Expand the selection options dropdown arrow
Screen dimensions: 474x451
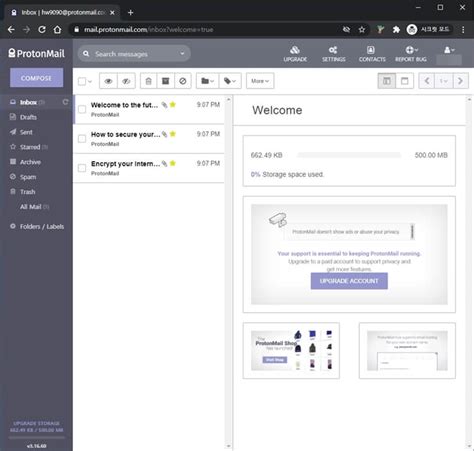(90, 81)
